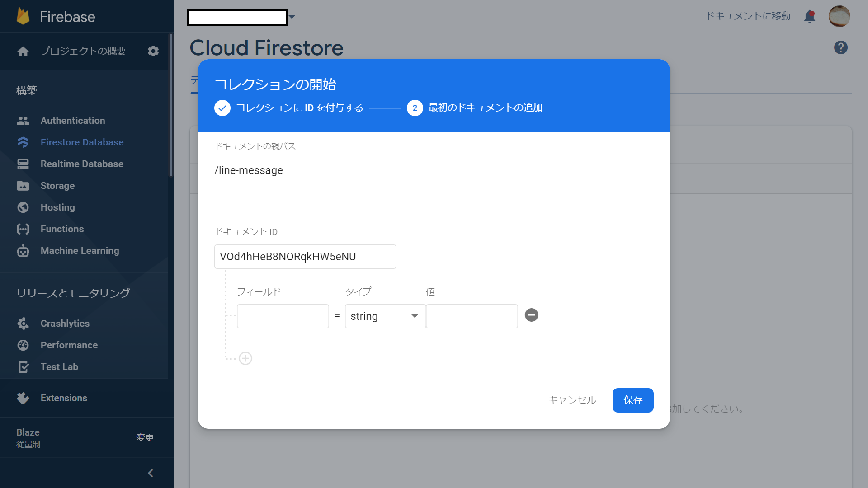Open the help question mark icon
The image size is (868, 488).
pos(840,47)
